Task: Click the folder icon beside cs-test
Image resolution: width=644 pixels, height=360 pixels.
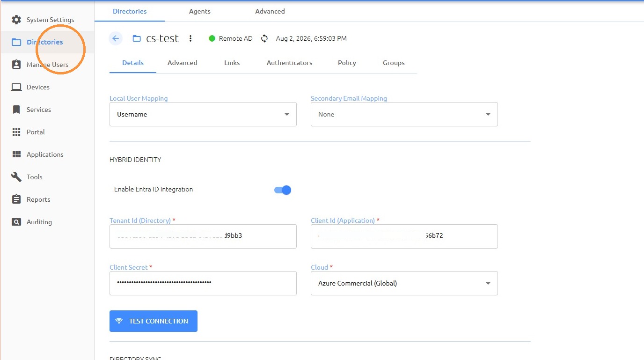Action: click(137, 38)
